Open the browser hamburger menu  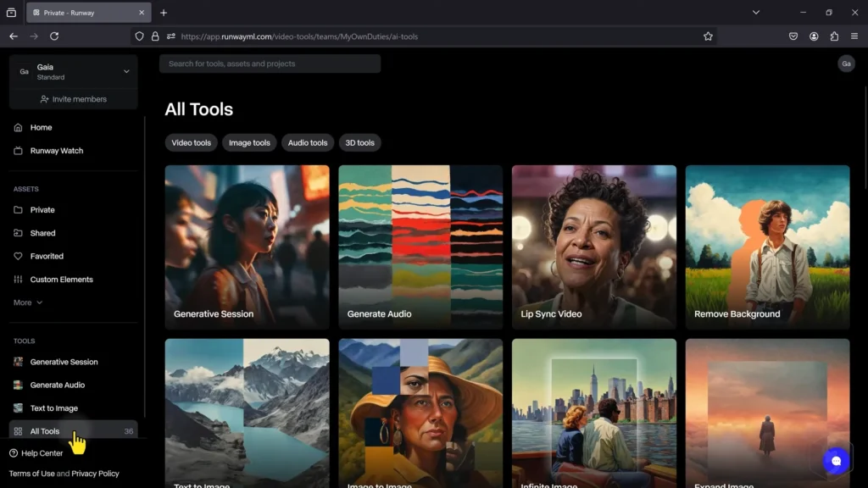pos(854,36)
